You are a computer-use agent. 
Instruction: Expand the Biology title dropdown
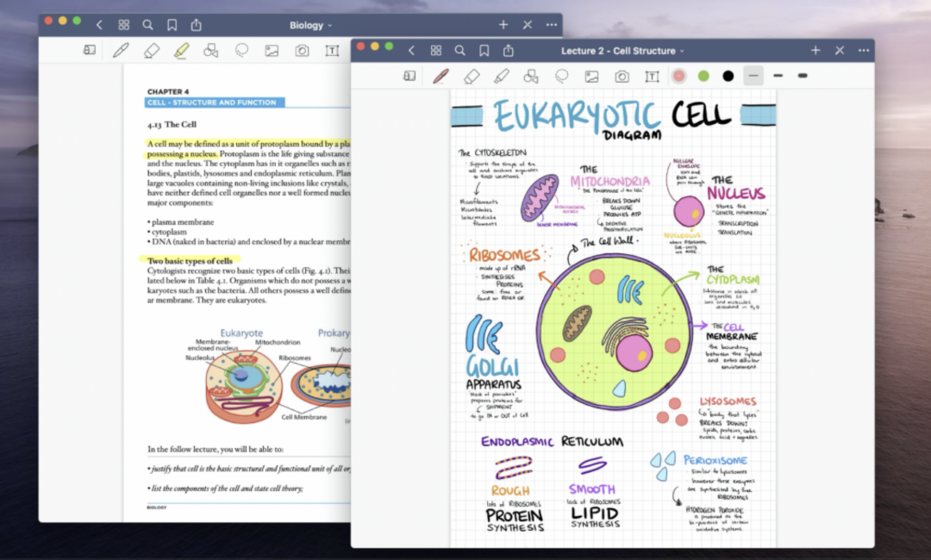pyautogui.click(x=310, y=25)
